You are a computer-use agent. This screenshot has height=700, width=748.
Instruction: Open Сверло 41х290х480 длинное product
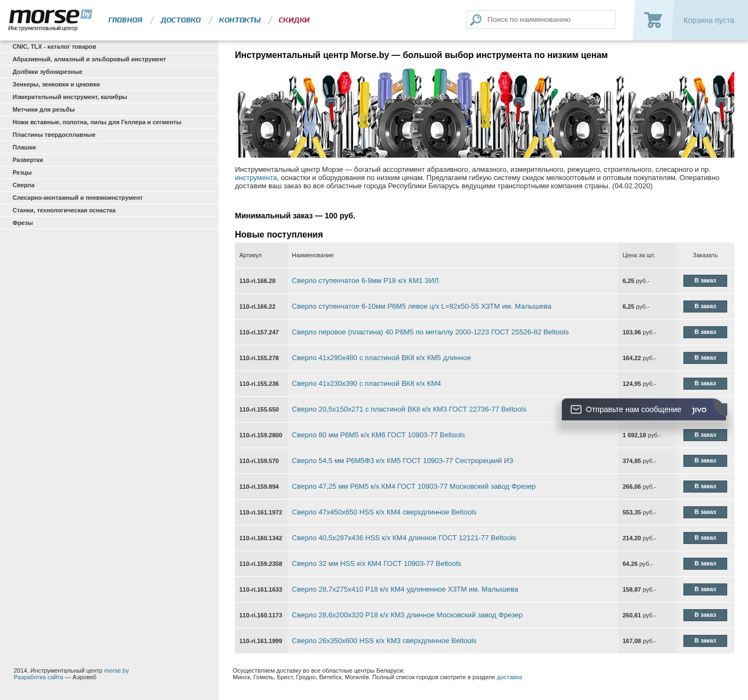(381, 358)
